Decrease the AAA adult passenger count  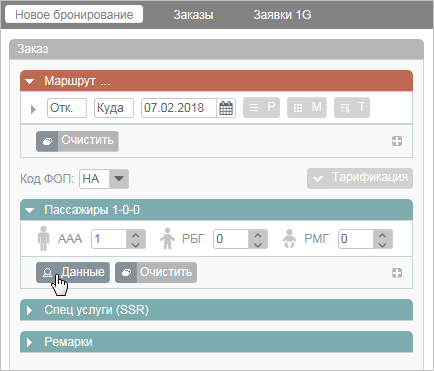click(x=136, y=244)
